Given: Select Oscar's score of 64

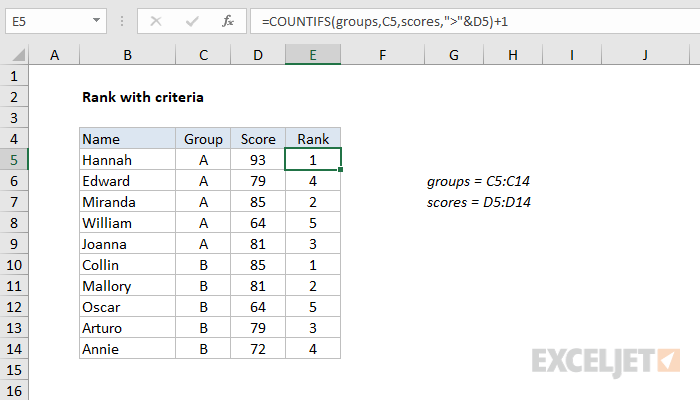Looking at the screenshot, I should pyautogui.click(x=258, y=307).
